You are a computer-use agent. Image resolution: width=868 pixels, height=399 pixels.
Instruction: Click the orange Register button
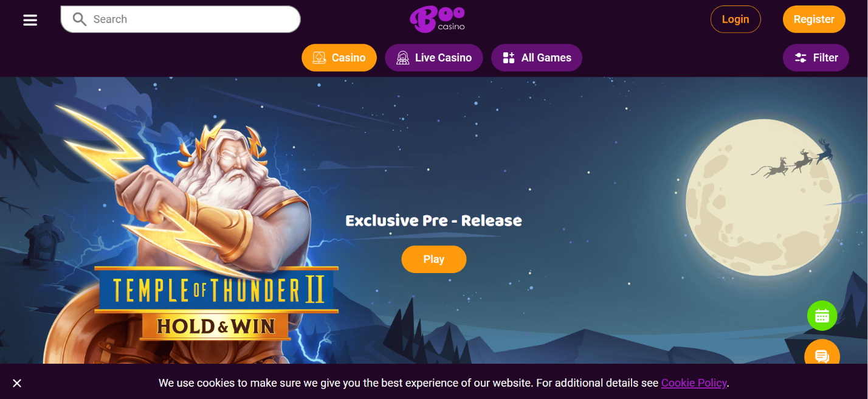[x=814, y=19]
